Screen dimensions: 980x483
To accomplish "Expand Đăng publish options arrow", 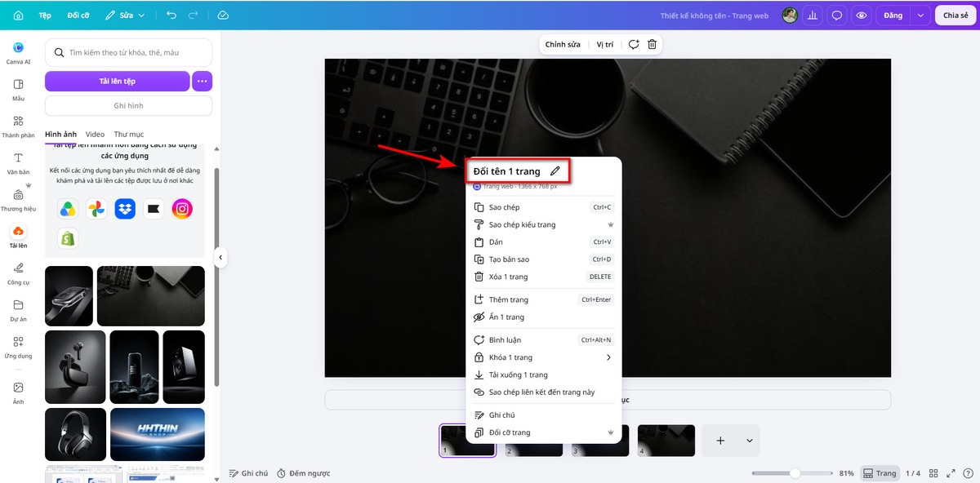I will (x=921, y=15).
